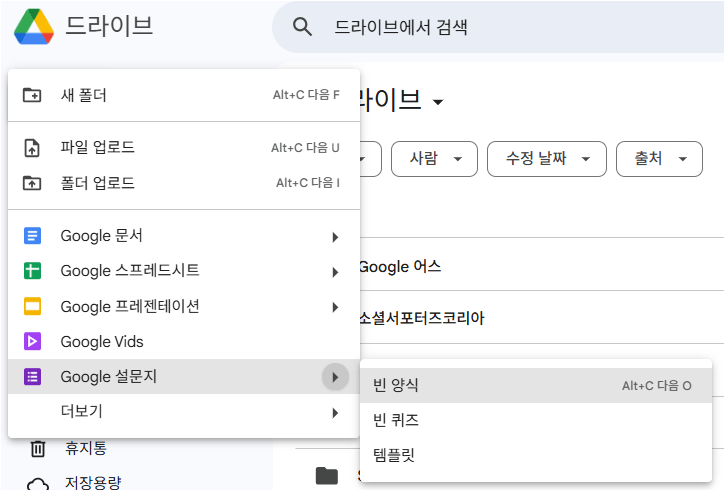Click the storage cloud icon

[38, 484]
